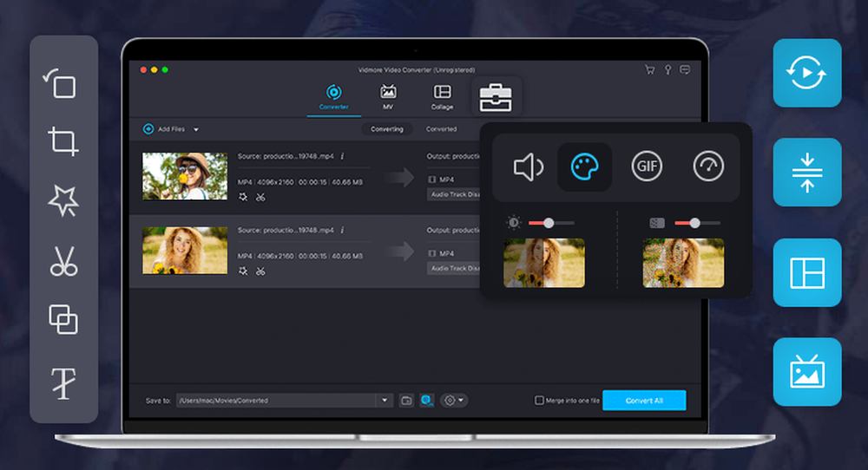Click Output label of curly-haired woman video
The height and width of the screenshot is (470, 868).
pos(453,230)
